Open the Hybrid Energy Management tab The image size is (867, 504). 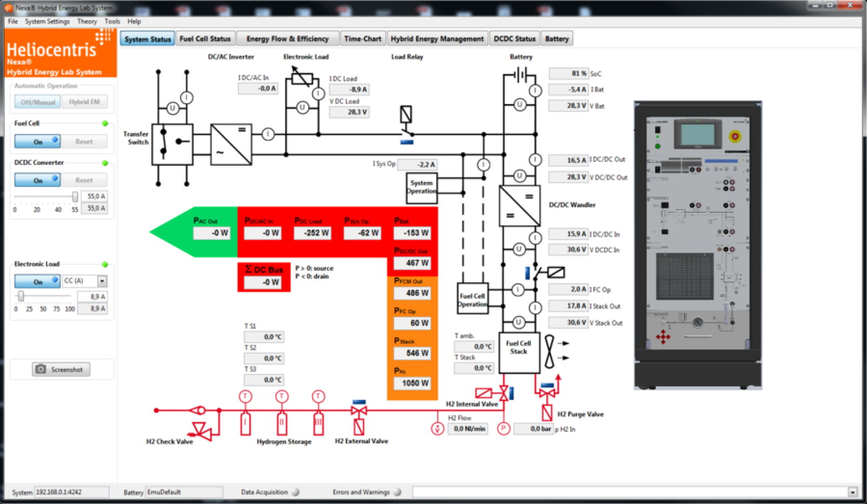coord(437,39)
